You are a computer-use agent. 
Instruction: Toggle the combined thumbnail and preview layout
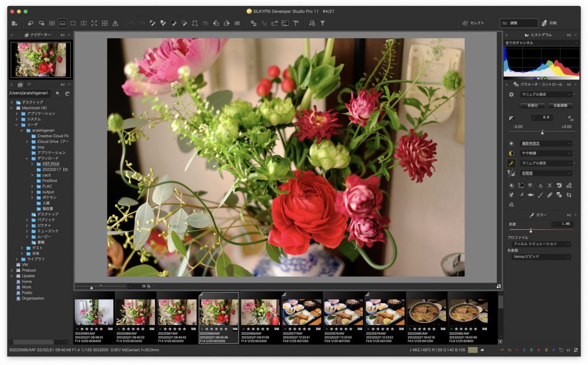(x=62, y=23)
